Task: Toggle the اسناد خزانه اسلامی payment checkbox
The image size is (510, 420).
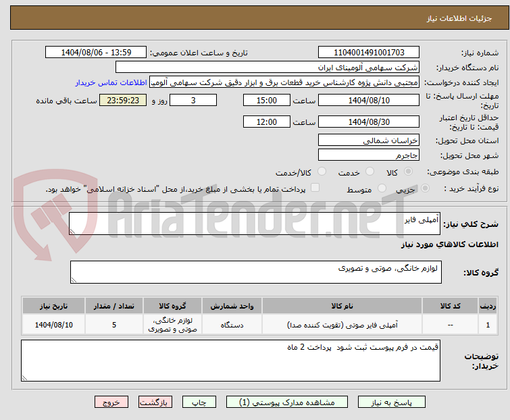Action: pos(315,188)
